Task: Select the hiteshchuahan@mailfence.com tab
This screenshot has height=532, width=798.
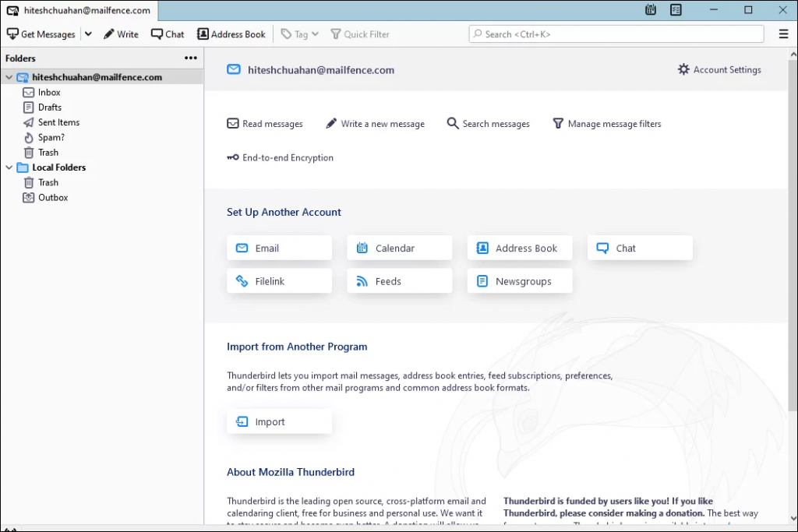Action: (79, 10)
